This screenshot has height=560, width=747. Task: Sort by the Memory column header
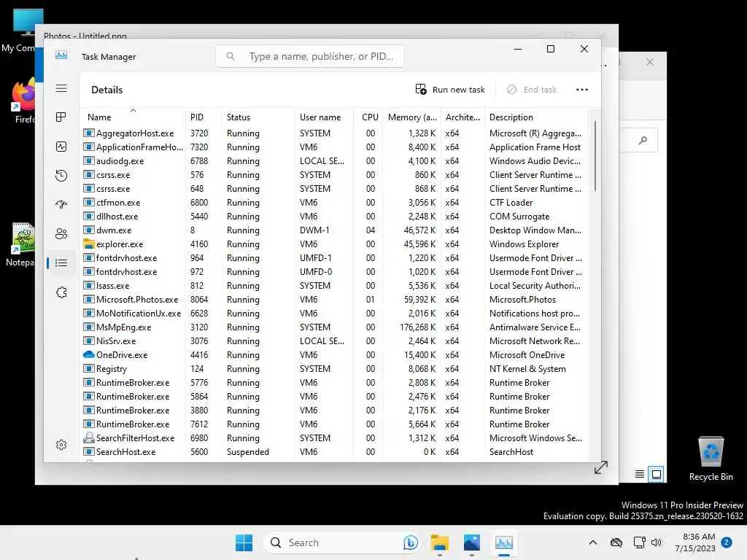tap(411, 117)
